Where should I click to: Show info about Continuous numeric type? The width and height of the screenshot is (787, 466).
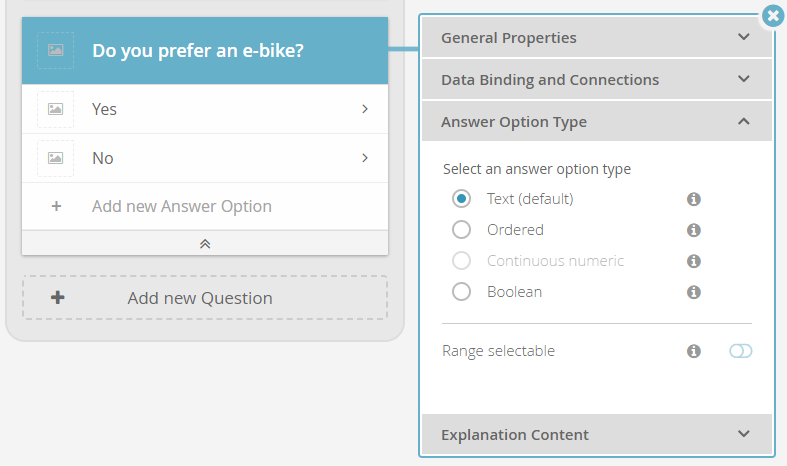point(694,261)
